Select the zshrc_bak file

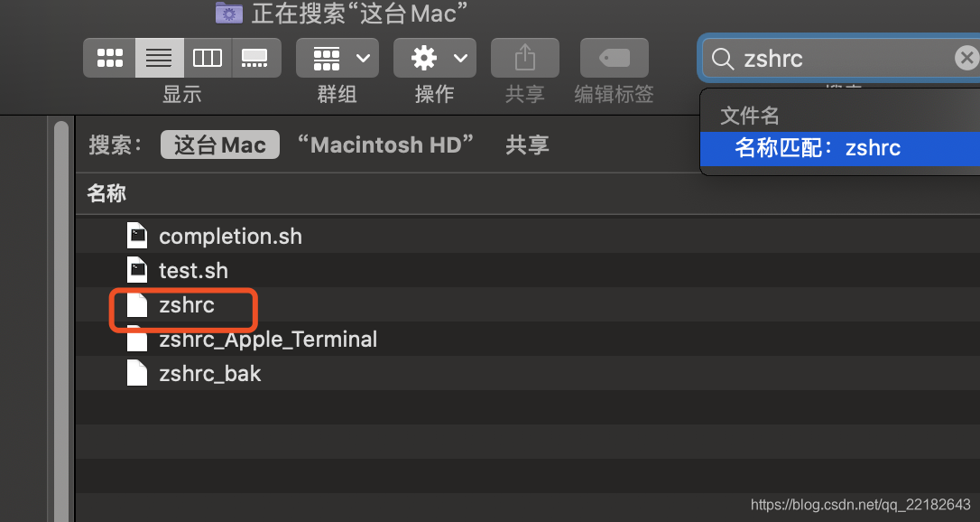coord(209,374)
